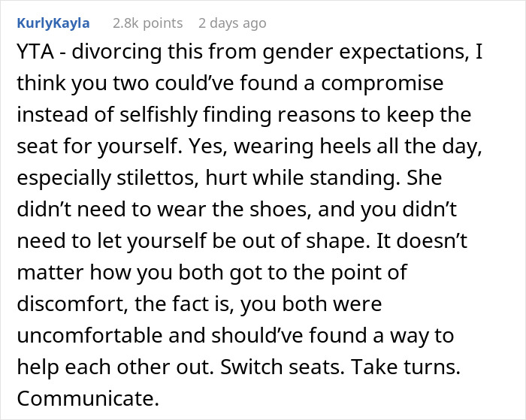Click the word "compromise" in the comment

coord(377,82)
